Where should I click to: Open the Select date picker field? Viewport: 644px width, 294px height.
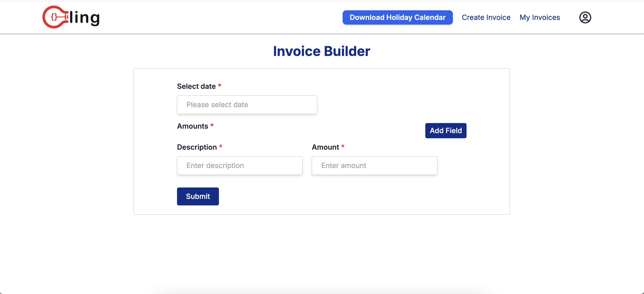tap(247, 104)
